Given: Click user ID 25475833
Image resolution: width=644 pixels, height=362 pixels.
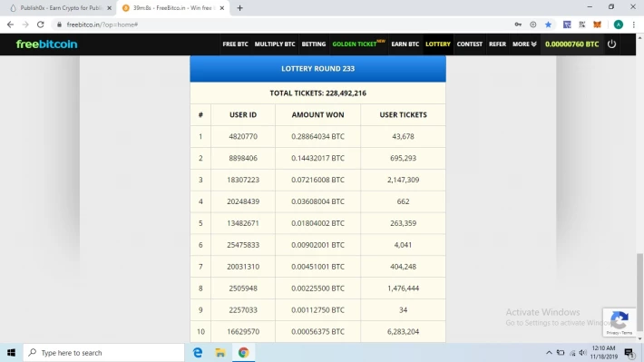Looking at the screenshot, I should (243, 245).
